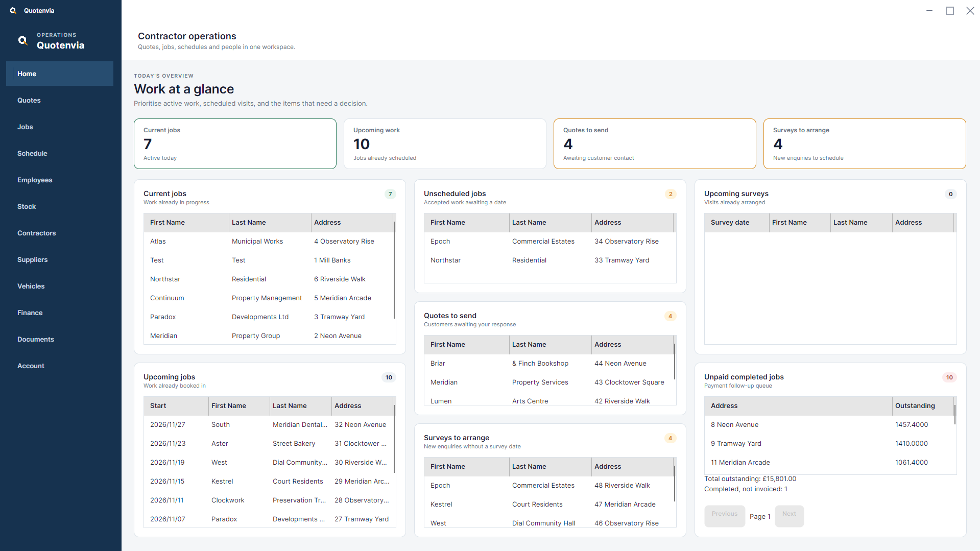
Task: Select the Aster Street Bakery upcoming job
Action: click(269, 443)
